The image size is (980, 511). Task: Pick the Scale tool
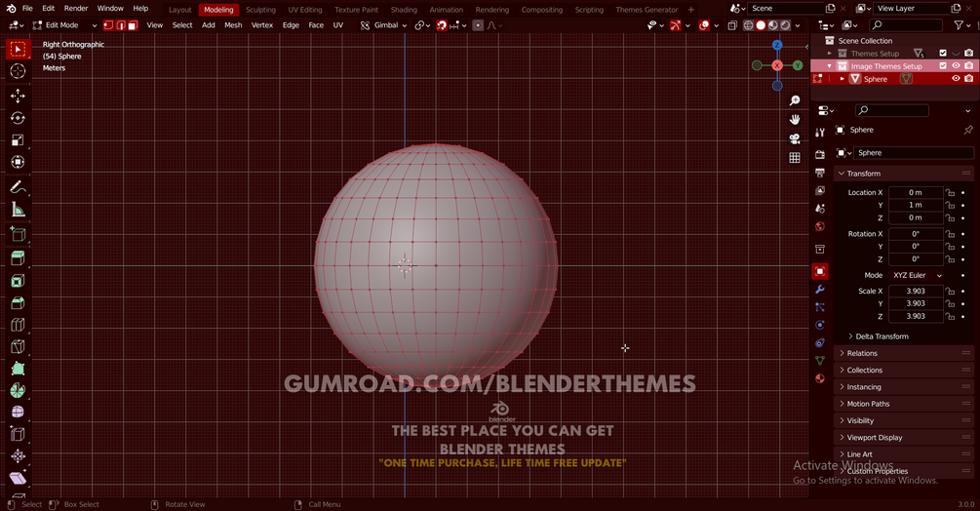18,139
